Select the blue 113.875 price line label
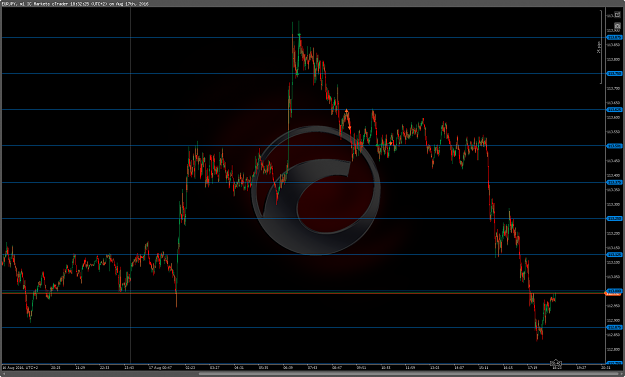 pos(614,37)
